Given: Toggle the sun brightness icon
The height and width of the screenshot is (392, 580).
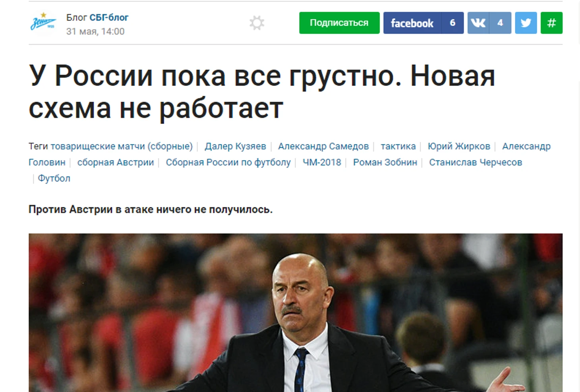Looking at the screenshot, I should tap(257, 23).
